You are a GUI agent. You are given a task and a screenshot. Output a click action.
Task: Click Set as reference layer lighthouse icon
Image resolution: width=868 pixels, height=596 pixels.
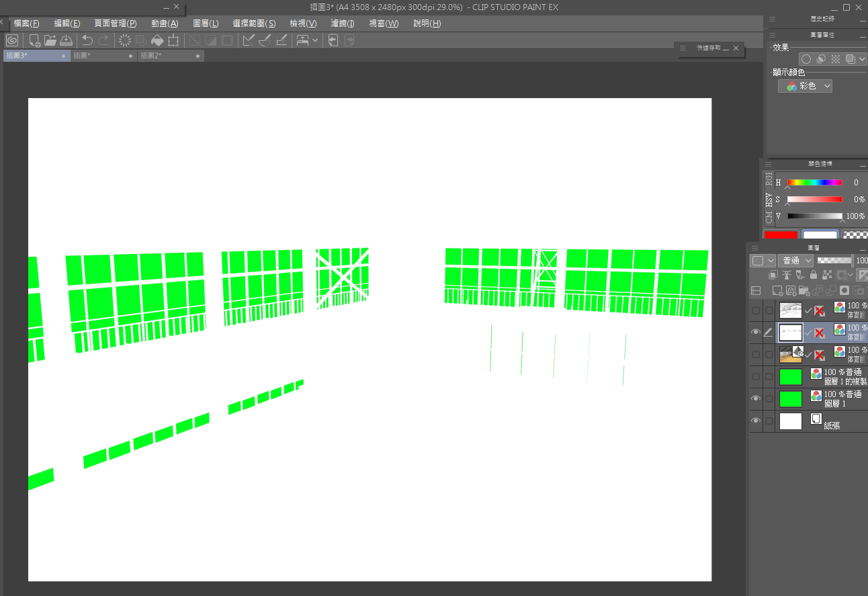(787, 275)
